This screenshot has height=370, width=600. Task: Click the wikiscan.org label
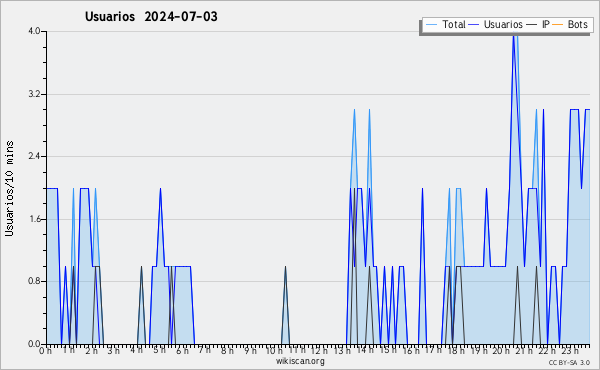pos(300,361)
